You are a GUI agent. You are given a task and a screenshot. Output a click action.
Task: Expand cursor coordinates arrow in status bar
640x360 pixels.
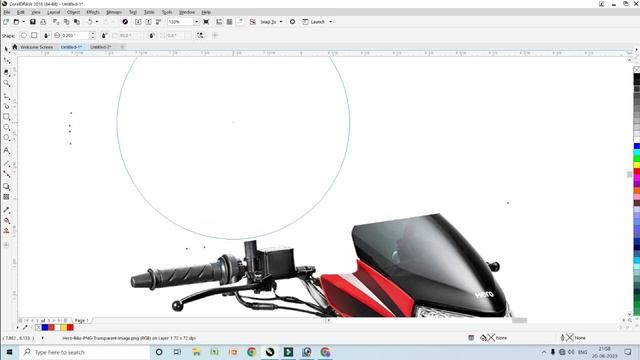[x=42, y=338]
